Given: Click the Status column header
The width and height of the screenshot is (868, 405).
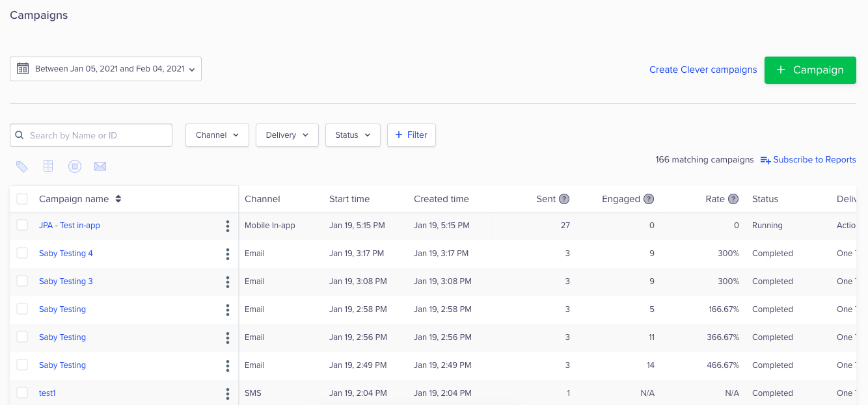Looking at the screenshot, I should (x=765, y=199).
